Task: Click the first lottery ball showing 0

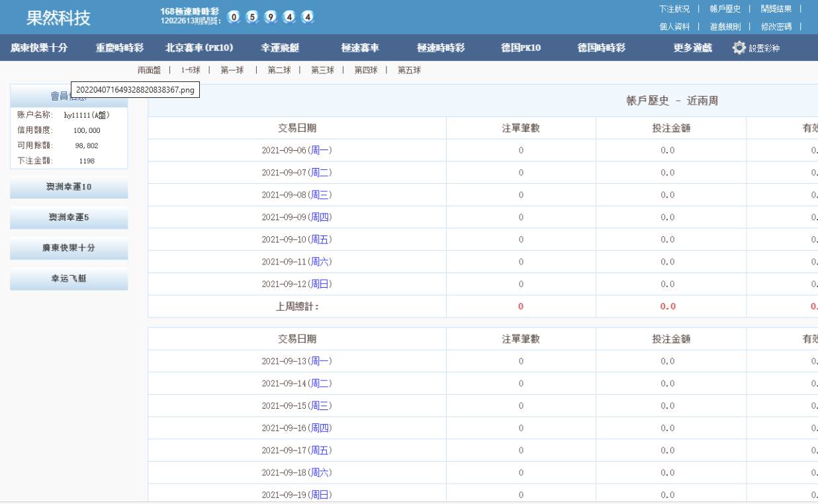Action: point(234,17)
